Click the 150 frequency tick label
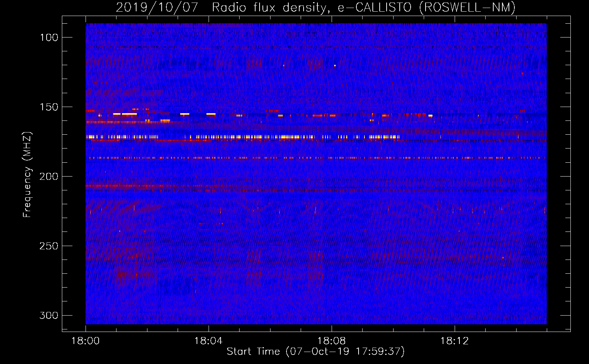The width and height of the screenshot is (589, 364). [x=49, y=107]
